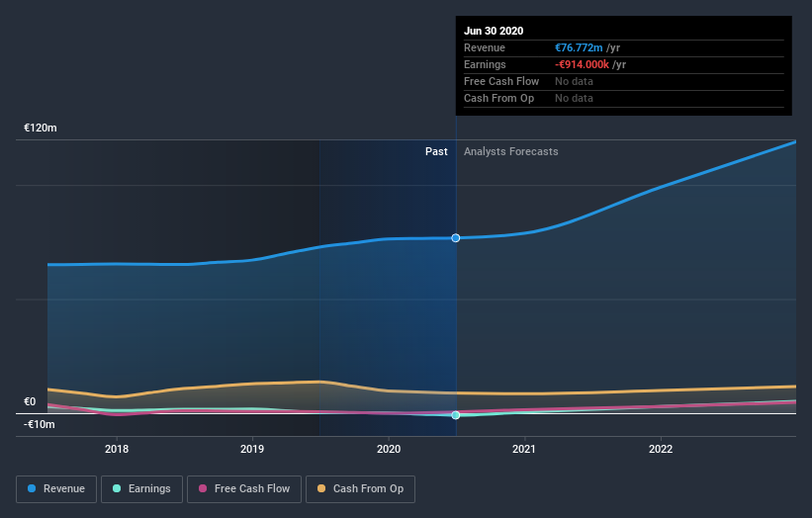Click the €0 y-axis label
Screen dimensions: 812x518
tap(30, 401)
